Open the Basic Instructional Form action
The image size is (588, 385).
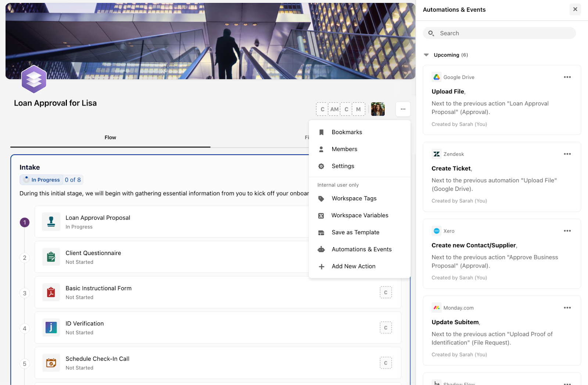coord(218,292)
